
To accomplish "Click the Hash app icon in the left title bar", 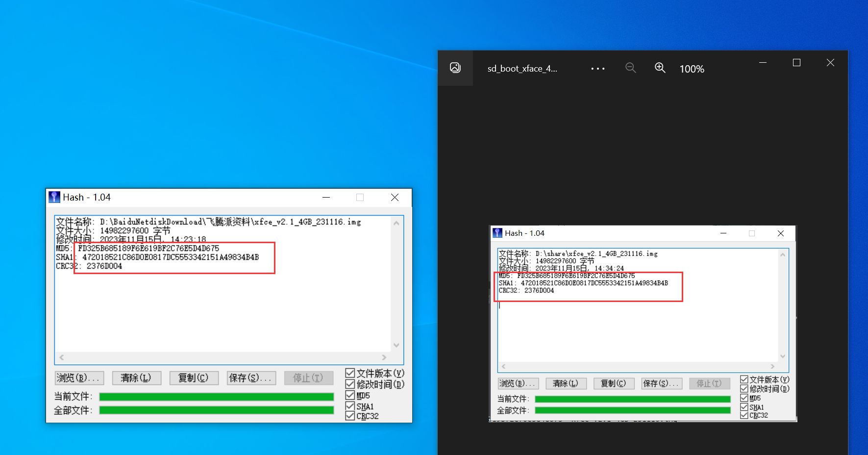I will (x=54, y=197).
